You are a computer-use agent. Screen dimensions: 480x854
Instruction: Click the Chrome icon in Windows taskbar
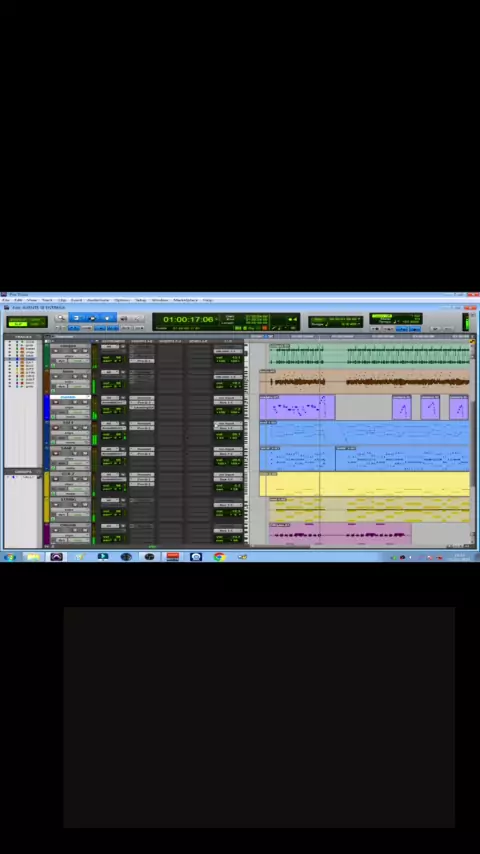219,557
